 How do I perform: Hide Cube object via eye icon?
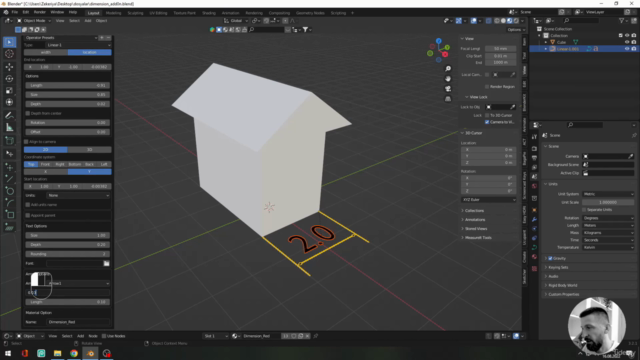coord(627,42)
